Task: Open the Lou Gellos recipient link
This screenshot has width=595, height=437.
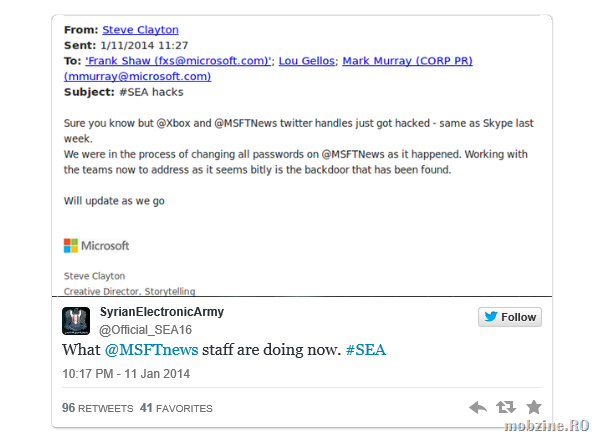Action: [x=307, y=61]
